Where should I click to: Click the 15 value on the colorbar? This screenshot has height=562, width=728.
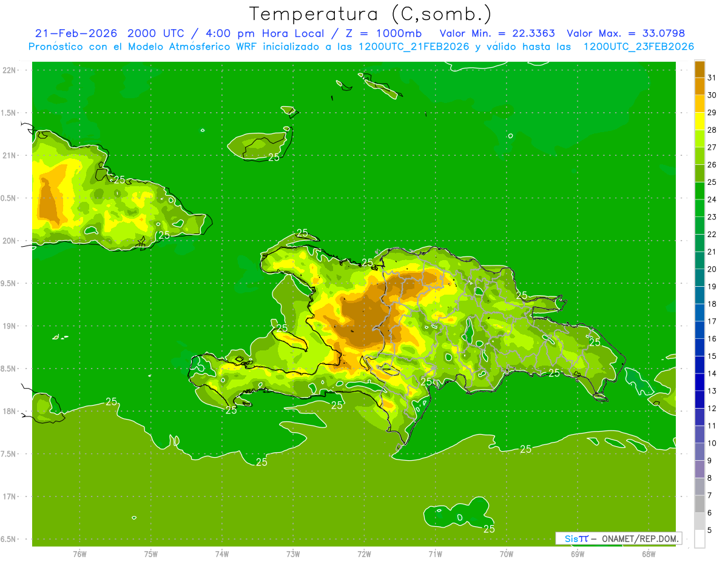click(x=712, y=356)
